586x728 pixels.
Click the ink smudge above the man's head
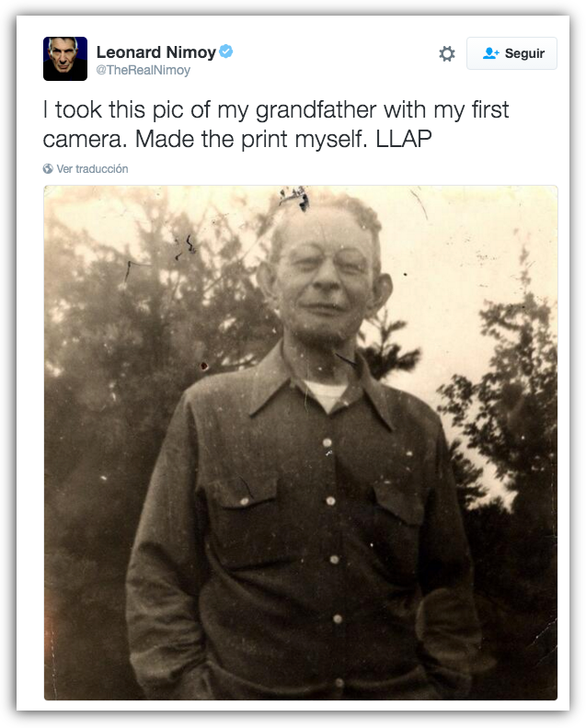pyautogui.click(x=294, y=198)
